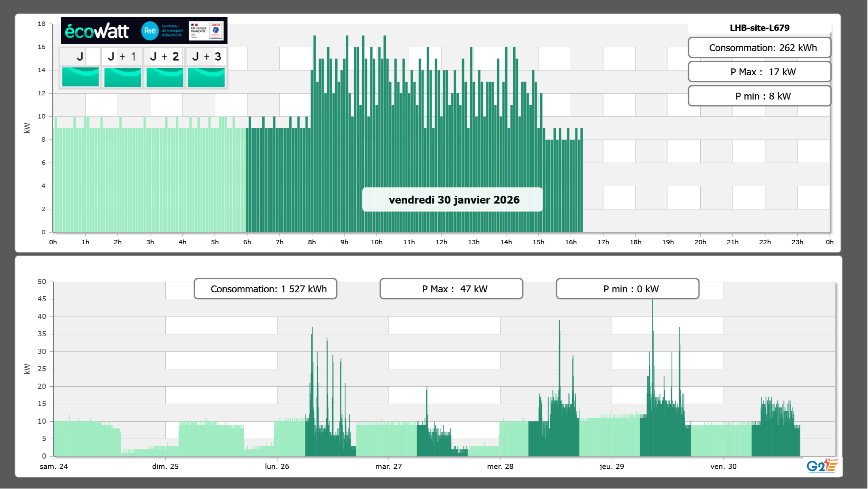Image resolution: width=868 pixels, height=489 pixels.
Task: Click the green signal tile under J + 1
Action: [x=123, y=77]
